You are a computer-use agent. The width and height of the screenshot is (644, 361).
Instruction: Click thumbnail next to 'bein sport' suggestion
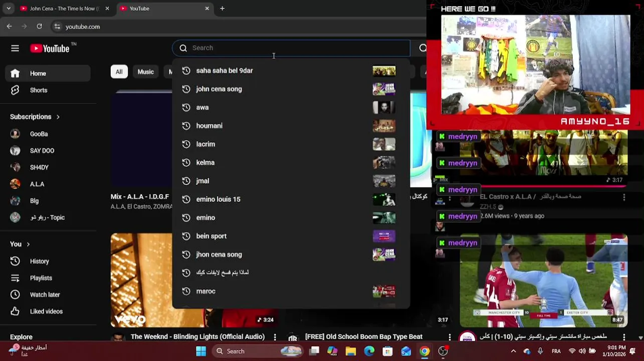point(384,236)
